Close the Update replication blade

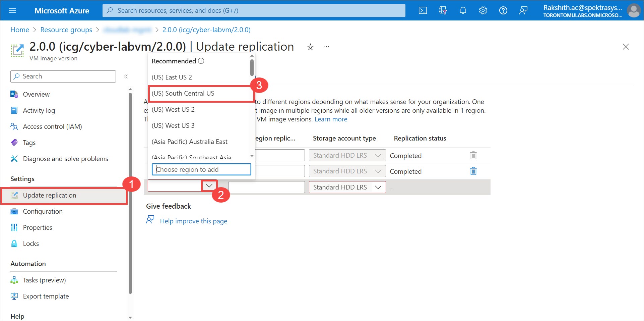click(x=626, y=47)
